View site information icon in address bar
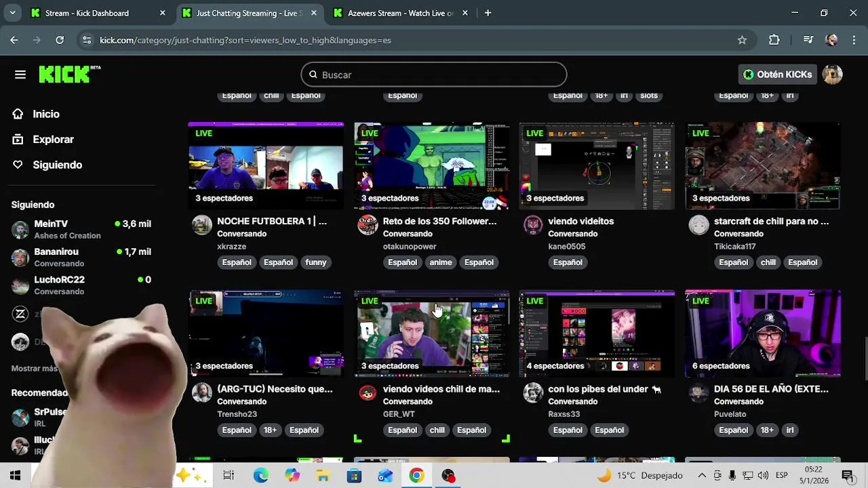Viewport: 868px width, 488px height. 86,40
